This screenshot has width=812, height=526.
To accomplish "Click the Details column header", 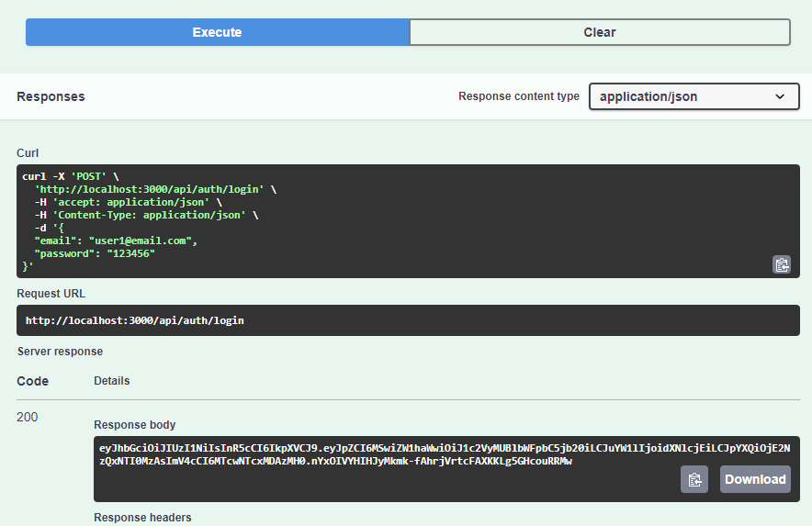I will 112,381.
